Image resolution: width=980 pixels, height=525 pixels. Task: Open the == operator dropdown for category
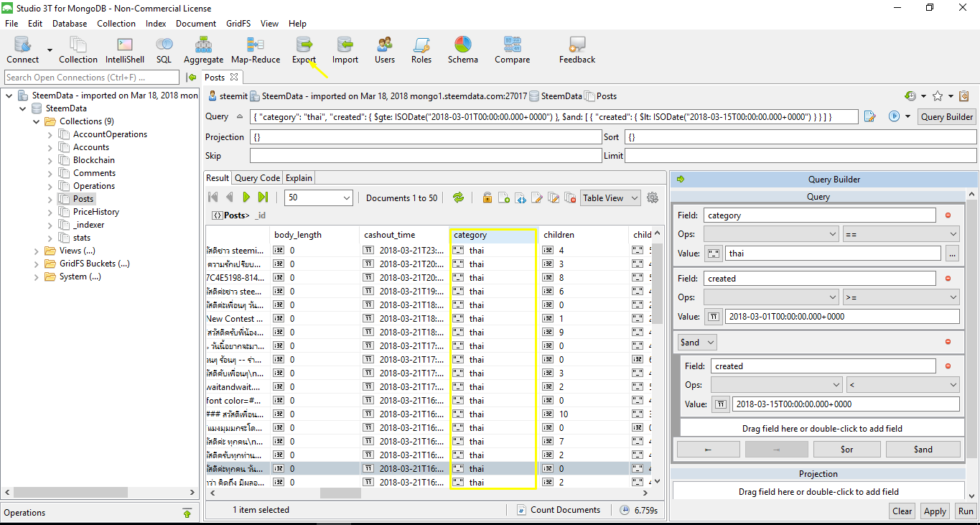901,233
